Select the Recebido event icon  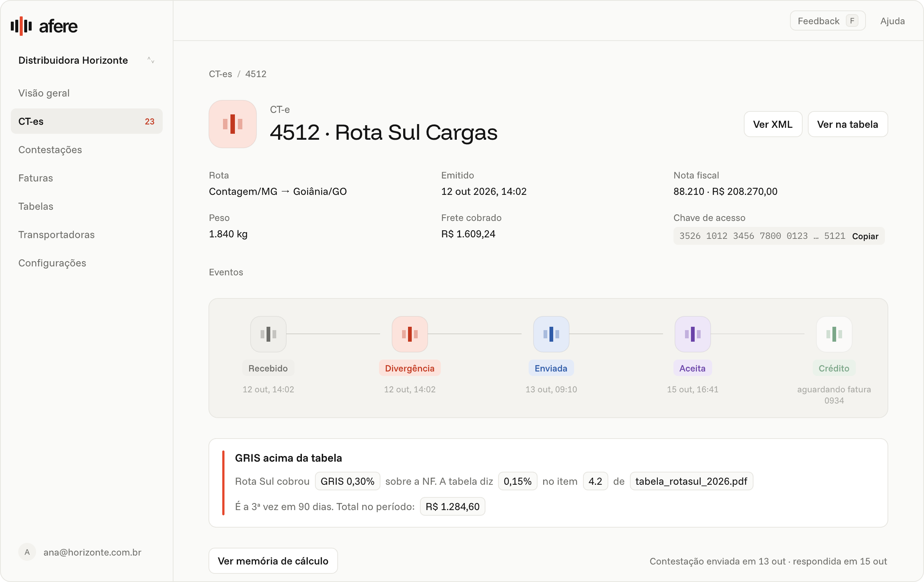point(268,334)
